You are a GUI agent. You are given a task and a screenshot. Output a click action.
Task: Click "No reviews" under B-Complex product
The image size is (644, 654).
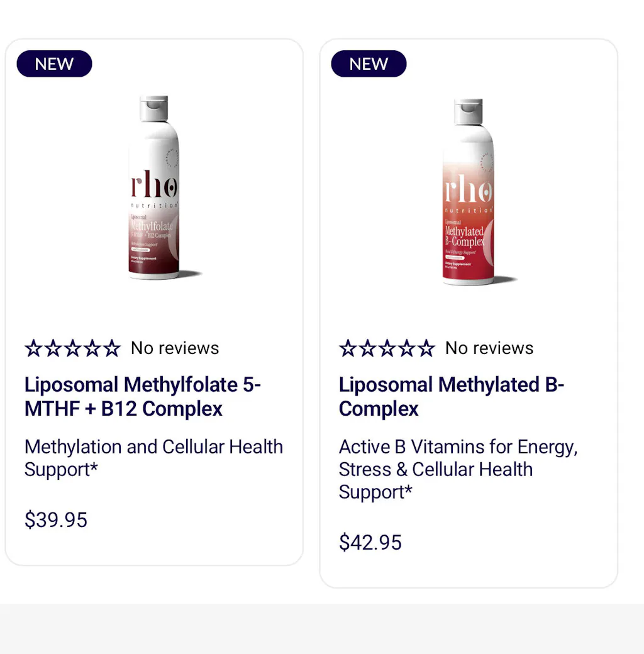(489, 348)
